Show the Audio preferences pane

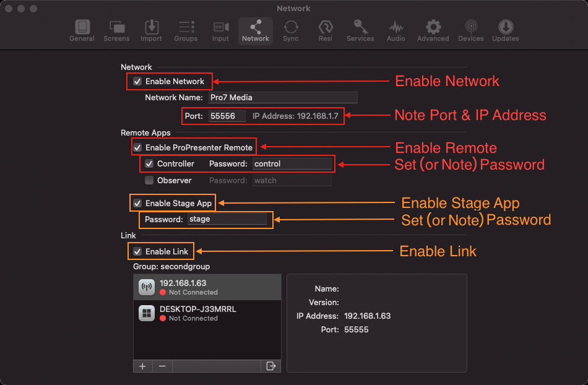[x=396, y=31]
